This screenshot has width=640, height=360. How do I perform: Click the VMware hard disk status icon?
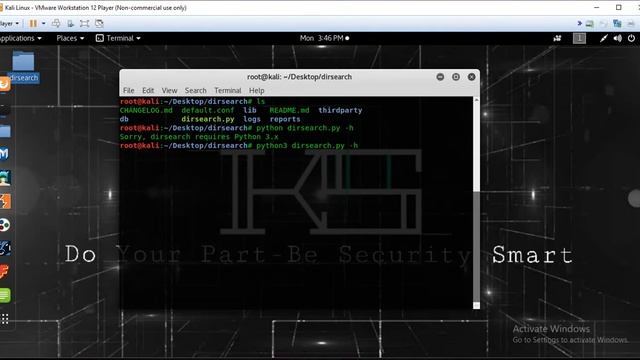(590, 24)
